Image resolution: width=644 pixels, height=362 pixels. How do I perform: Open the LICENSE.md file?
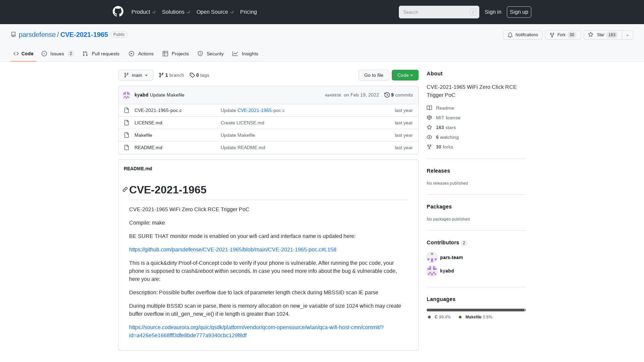[148, 123]
